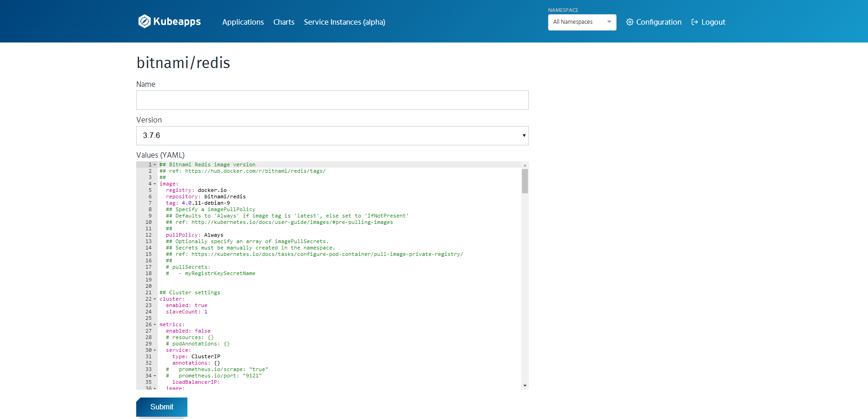Screen dimensions: 868x419
Task: Click the tag value '4.0.11-debian-9'
Action: coord(206,203)
